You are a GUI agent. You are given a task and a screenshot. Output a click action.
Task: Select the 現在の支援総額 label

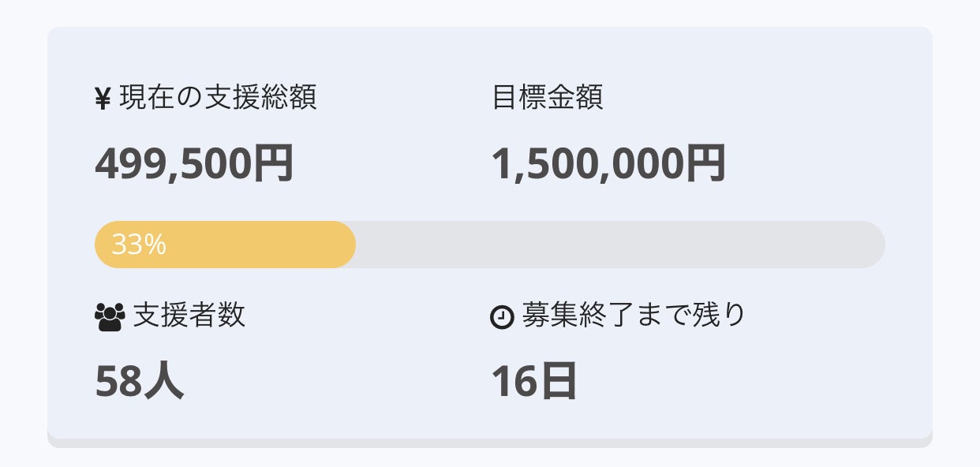coord(218,98)
